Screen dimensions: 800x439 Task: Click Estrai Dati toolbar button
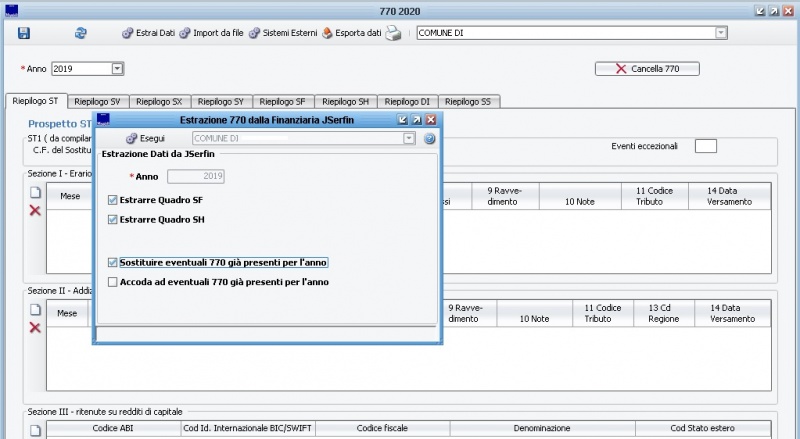point(148,33)
